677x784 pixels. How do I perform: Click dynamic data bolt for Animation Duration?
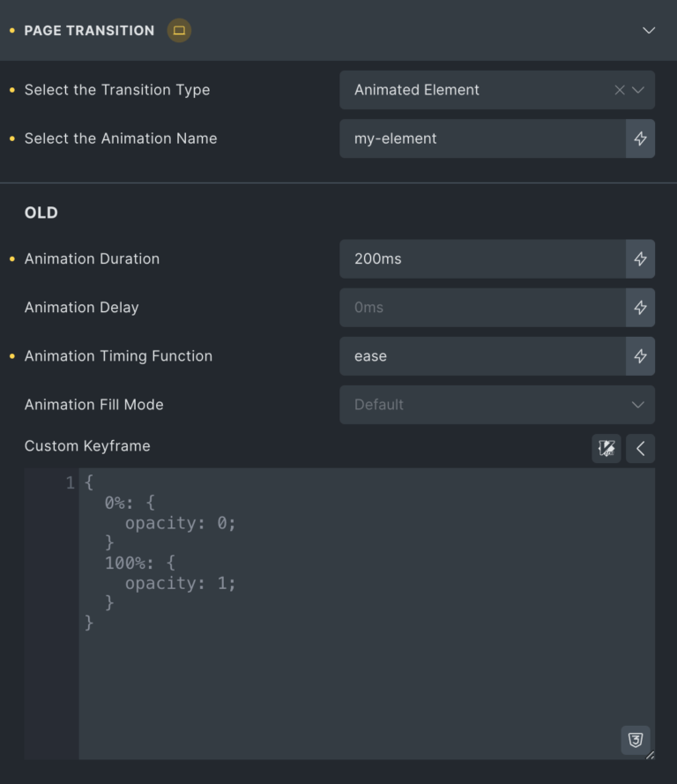coord(640,259)
